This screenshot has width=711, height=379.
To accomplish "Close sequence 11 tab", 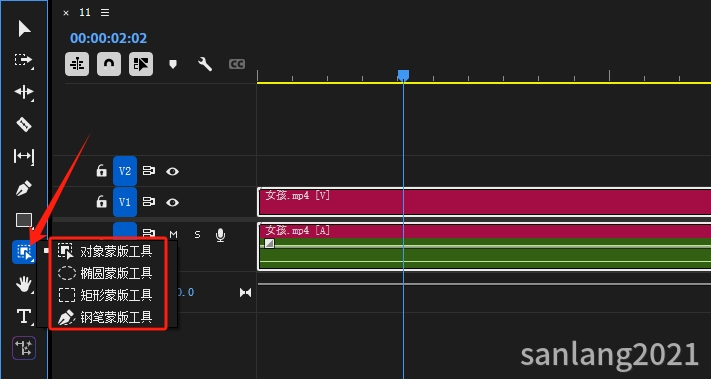I will tap(66, 13).
